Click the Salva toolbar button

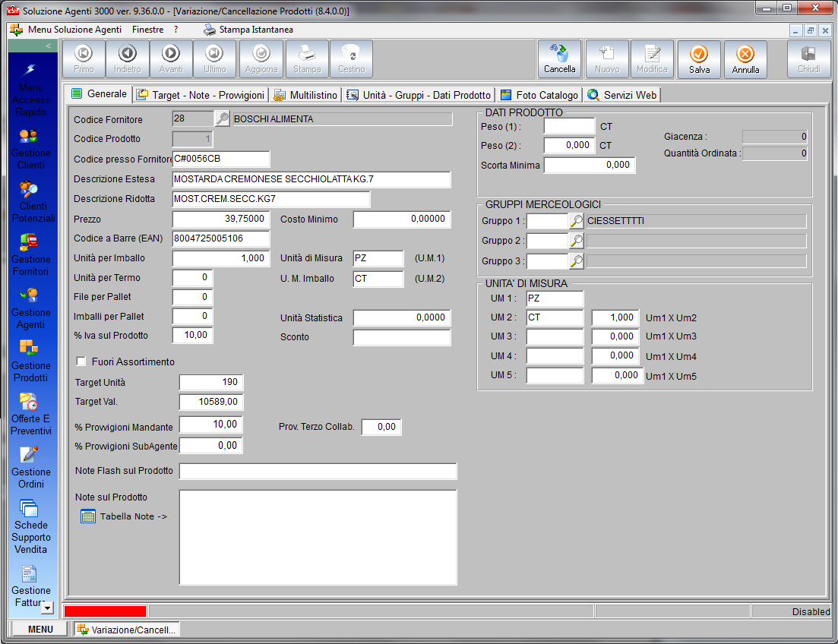pyautogui.click(x=699, y=59)
